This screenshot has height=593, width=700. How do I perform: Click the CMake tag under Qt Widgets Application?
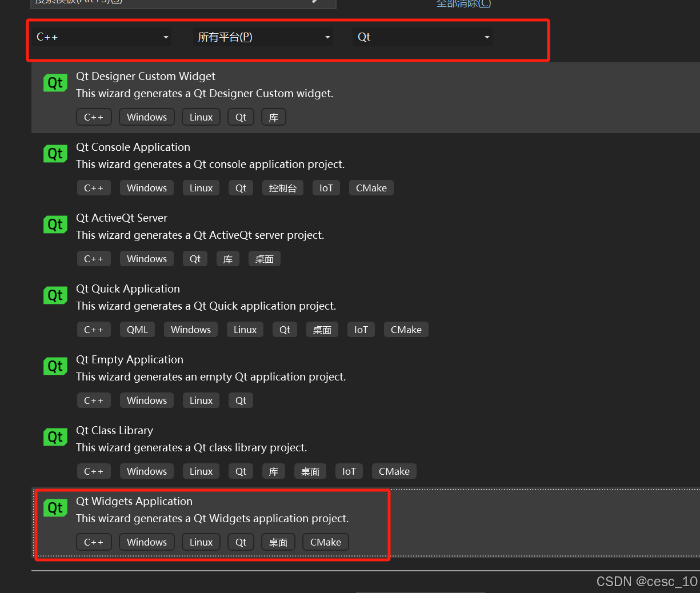tap(326, 542)
